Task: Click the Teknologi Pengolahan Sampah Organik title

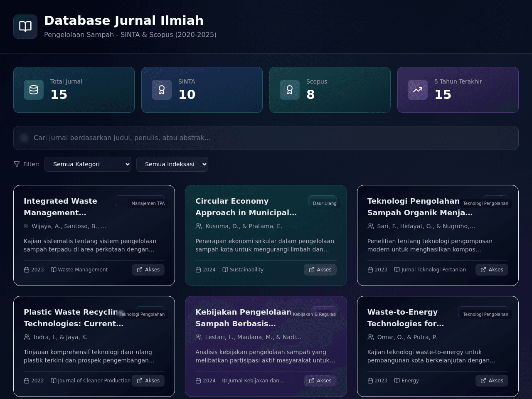Action: (420, 207)
